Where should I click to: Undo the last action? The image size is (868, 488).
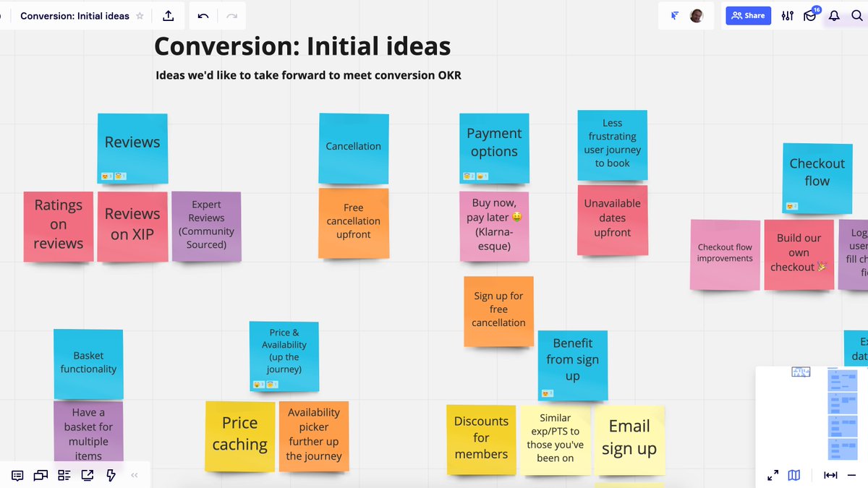203,14
